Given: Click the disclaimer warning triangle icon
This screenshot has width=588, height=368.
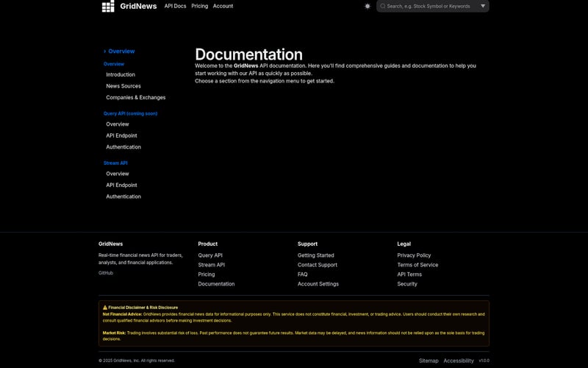Looking at the screenshot, I should click(x=105, y=308).
